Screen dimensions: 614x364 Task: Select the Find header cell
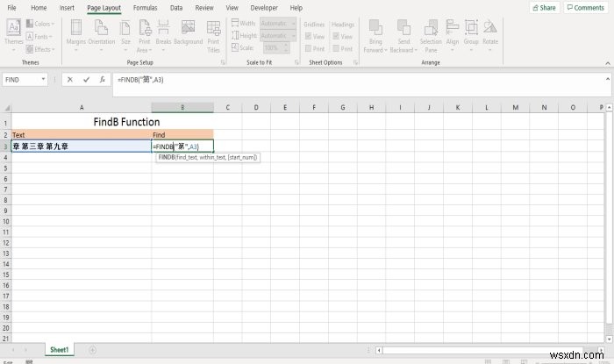pyautogui.click(x=182, y=135)
